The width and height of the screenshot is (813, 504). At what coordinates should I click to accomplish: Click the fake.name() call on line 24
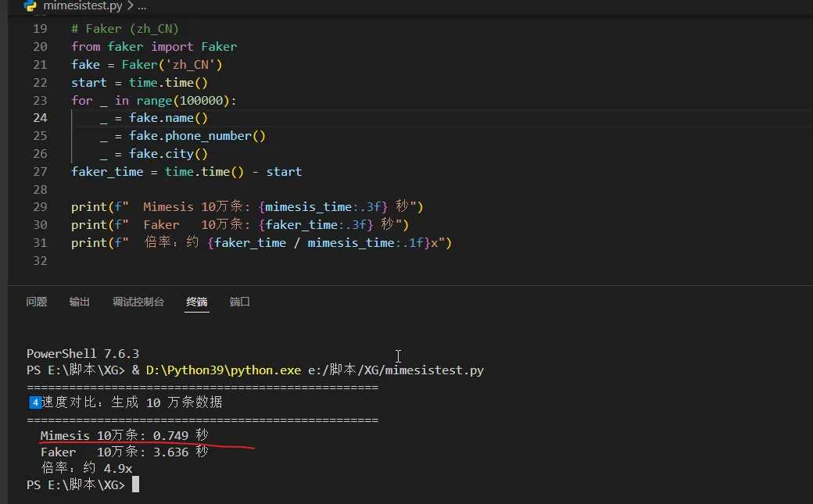168,118
